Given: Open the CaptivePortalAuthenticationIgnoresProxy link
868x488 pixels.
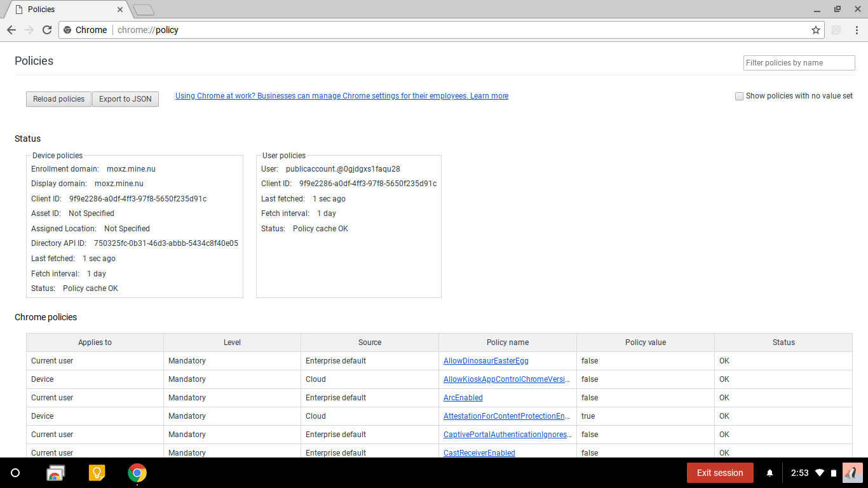Looking at the screenshot, I should click(507, 435).
